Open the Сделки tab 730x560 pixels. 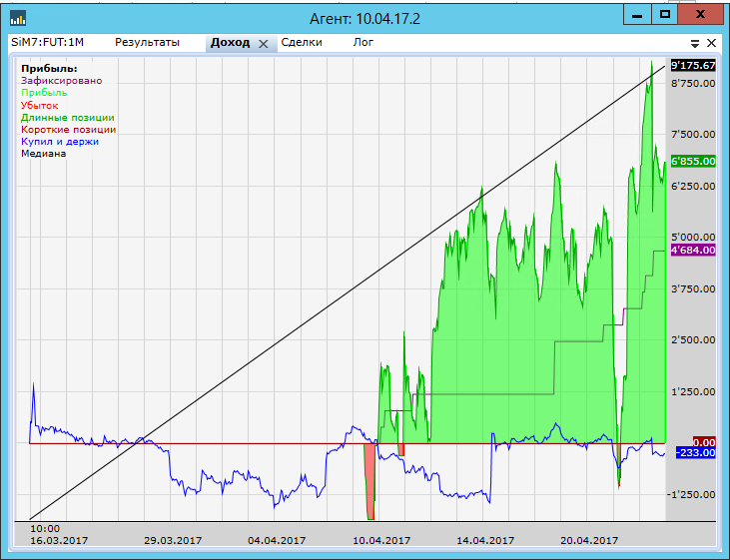point(302,42)
